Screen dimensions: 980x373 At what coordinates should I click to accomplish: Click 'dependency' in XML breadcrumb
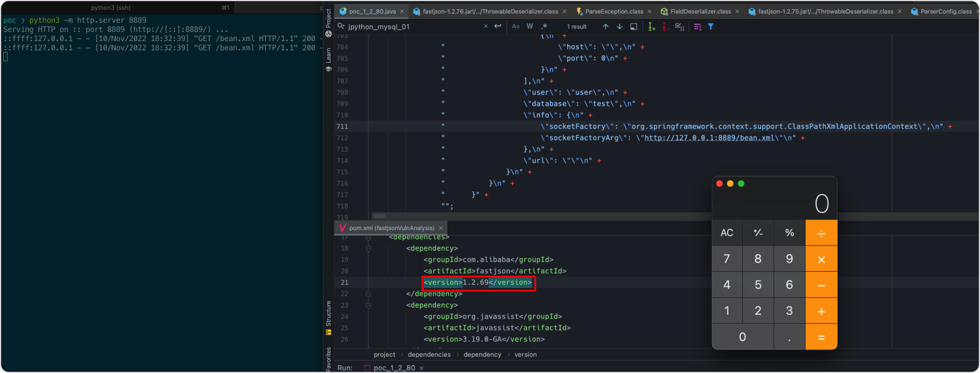[x=482, y=354]
